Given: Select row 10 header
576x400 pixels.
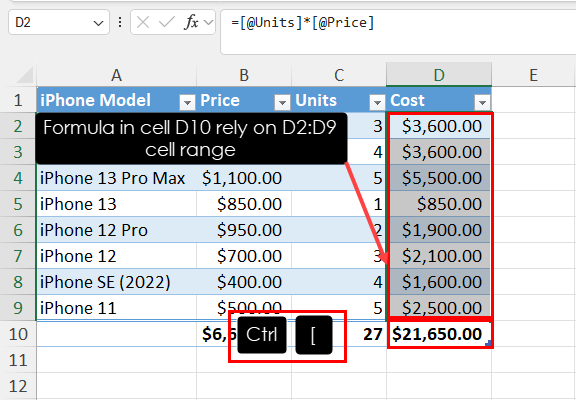Looking at the screenshot, I should (18, 334).
